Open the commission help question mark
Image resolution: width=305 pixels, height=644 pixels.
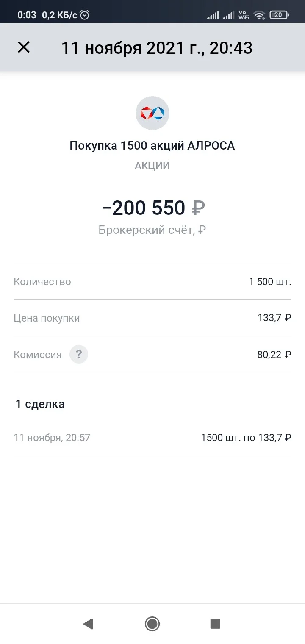pyautogui.click(x=79, y=354)
